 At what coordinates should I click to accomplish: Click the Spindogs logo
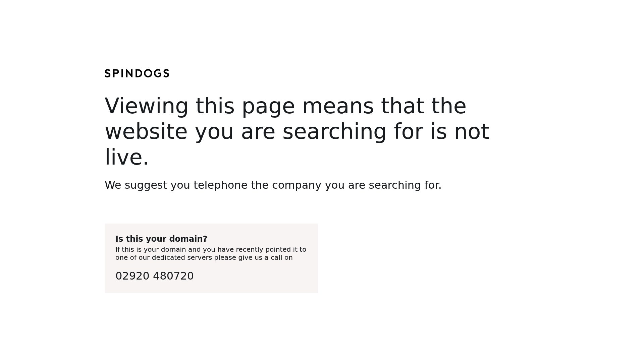137,73
